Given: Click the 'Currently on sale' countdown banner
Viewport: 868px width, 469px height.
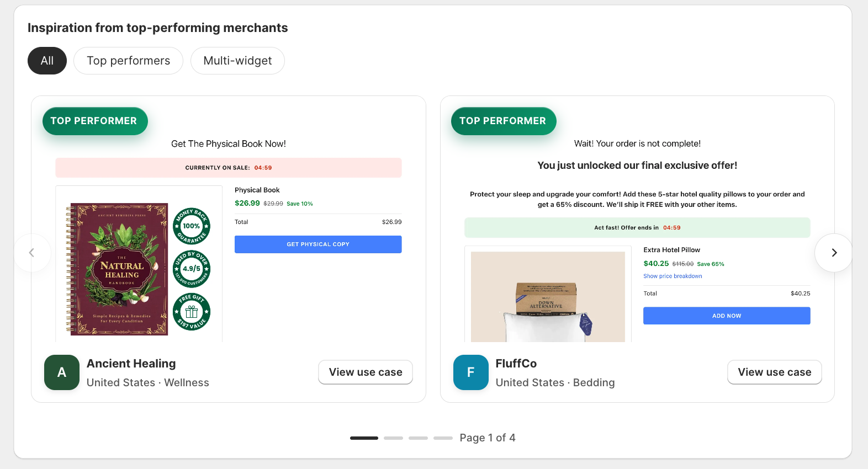Looking at the screenshot, I should point(229,168).
